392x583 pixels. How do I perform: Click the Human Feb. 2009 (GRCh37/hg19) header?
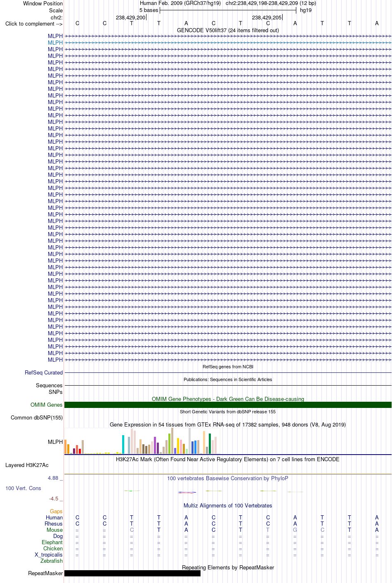[x=180, y=3]
